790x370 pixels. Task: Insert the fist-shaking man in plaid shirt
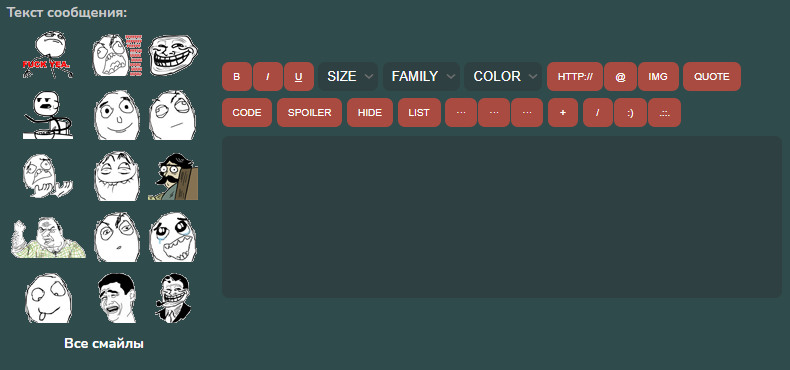[48, 238]
